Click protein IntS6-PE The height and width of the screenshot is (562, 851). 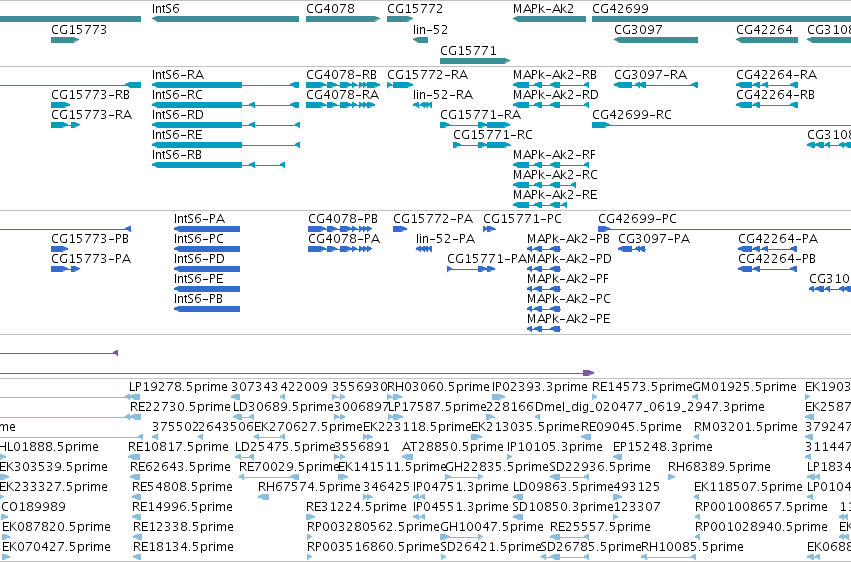pos(207,289)
